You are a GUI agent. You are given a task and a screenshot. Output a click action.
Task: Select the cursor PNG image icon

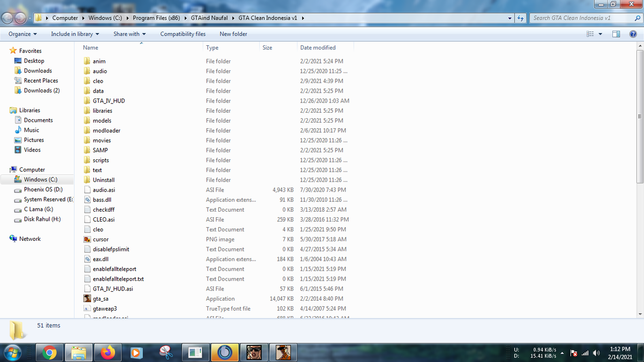pos(87,239)
